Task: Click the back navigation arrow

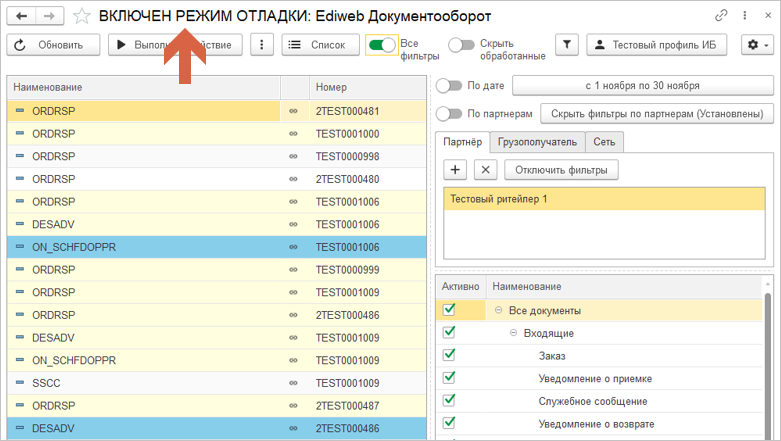Action: 22,16
